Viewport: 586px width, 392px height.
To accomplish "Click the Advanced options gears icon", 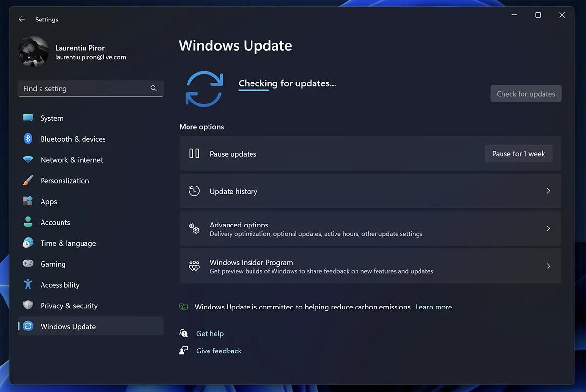I will pos(194,228).
